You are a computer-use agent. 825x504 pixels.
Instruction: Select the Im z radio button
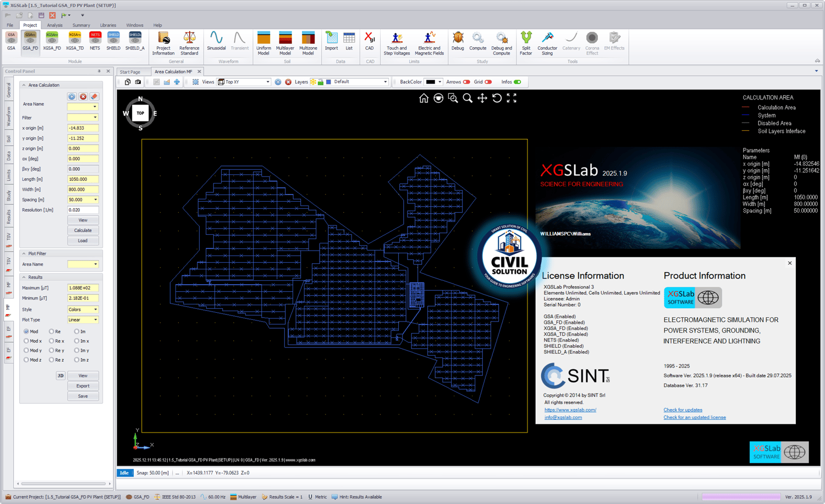pyautogui.click(x=76, y=360)
